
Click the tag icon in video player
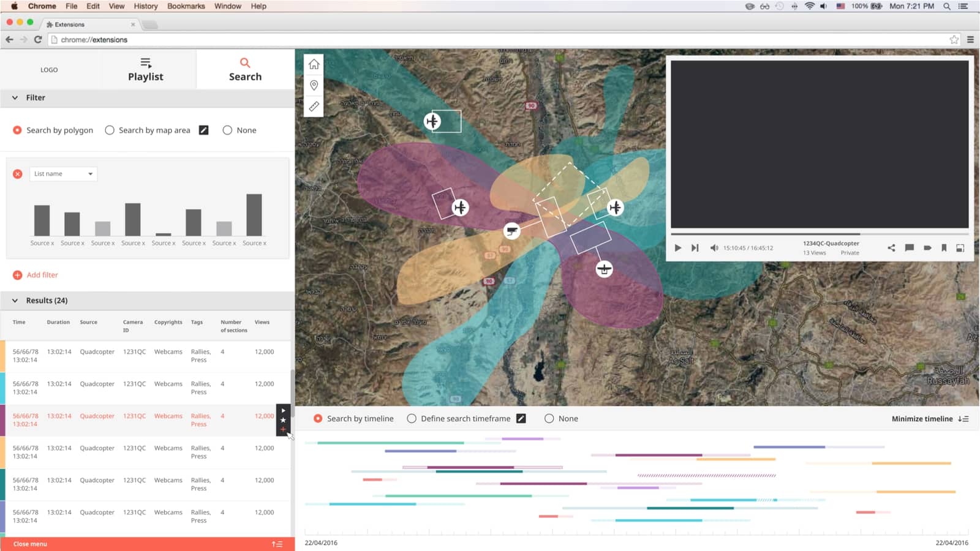(x=927, y=248)
